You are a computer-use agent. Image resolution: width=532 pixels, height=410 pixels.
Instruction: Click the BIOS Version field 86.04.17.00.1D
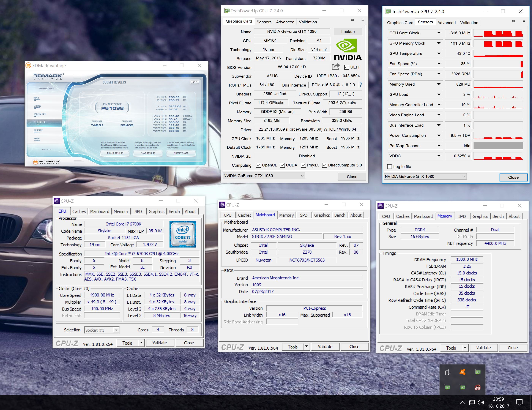pyautogui.click(x=292, y=67)
